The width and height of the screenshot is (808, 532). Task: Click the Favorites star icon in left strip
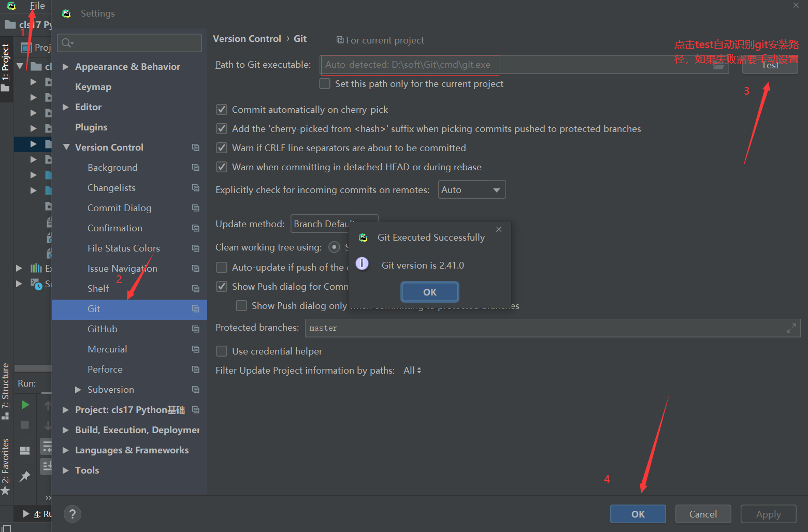pos(5,491)
